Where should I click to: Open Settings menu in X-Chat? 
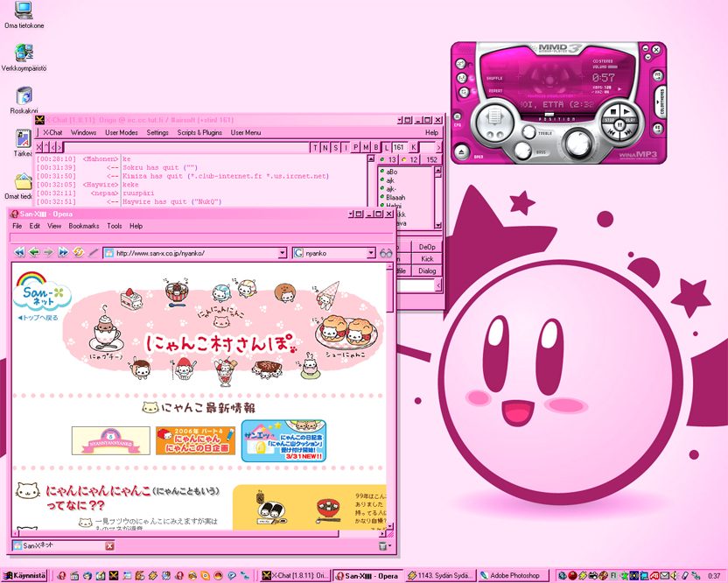tap(157, 132)
